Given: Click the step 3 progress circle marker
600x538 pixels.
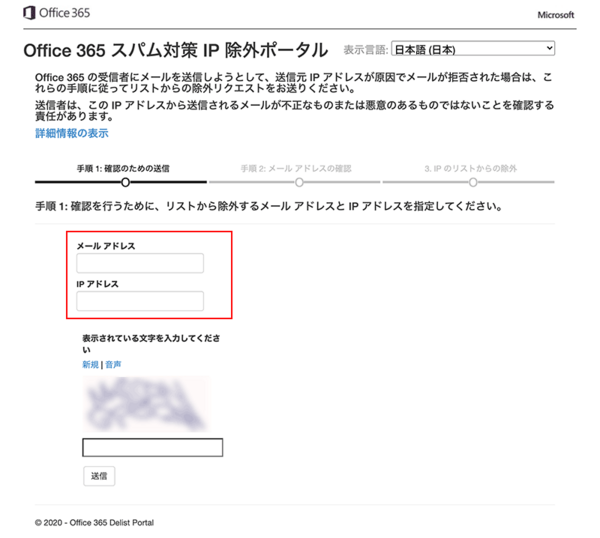Looking at the screenshot, I should coord(473,183).
